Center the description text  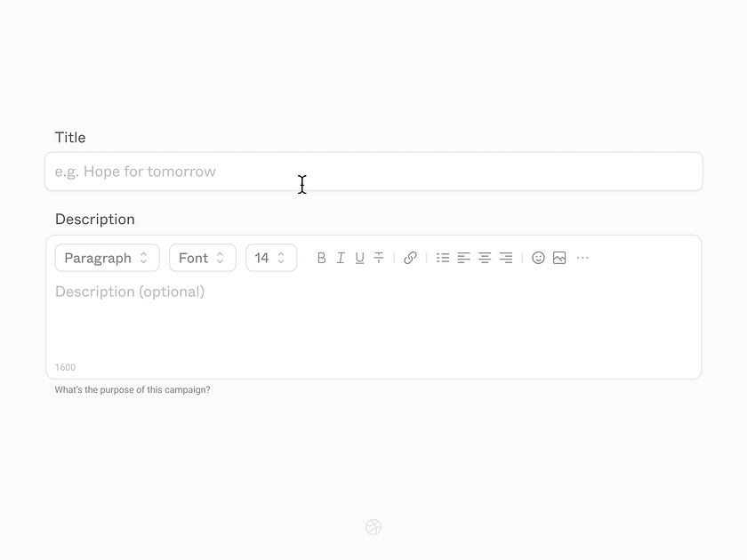484,258
